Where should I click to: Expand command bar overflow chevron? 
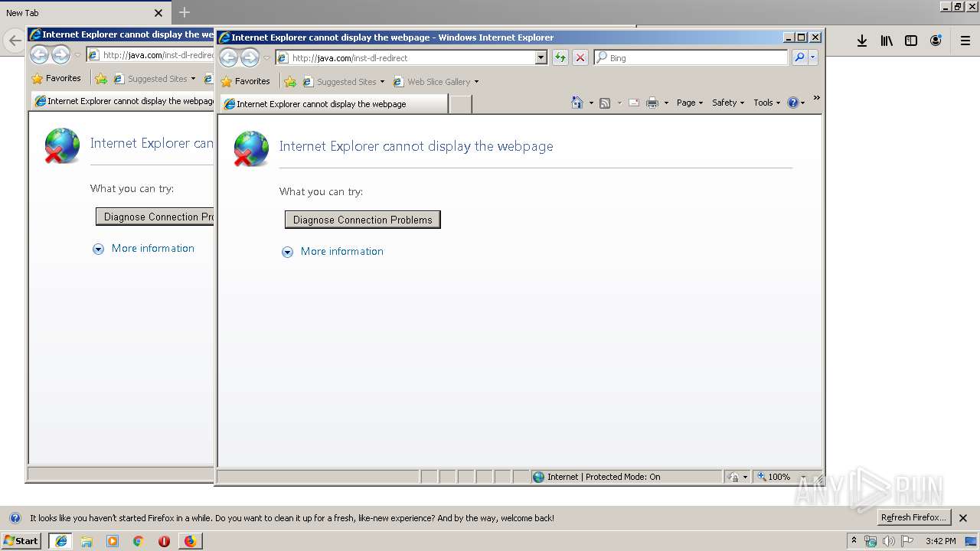tap(816, 98)
